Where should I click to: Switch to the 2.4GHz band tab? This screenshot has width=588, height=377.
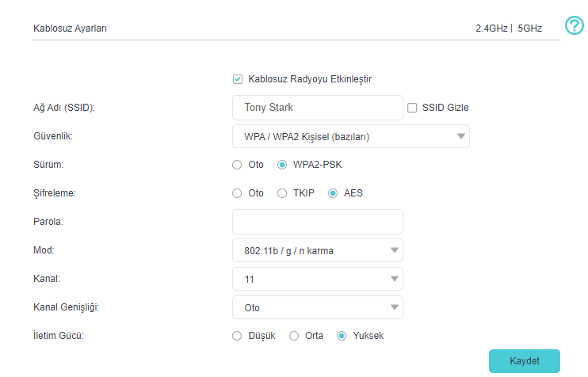coord(492,29)
